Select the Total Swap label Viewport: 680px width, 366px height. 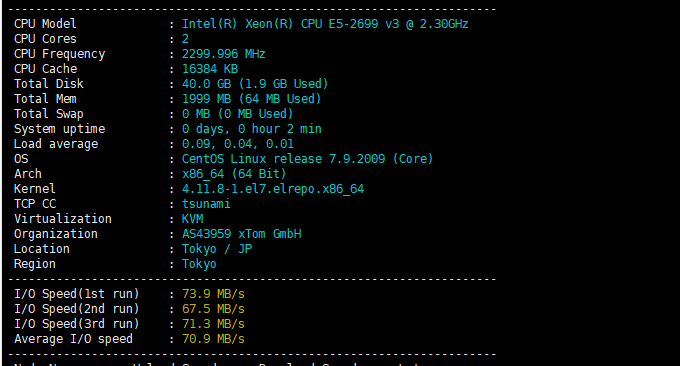click(x=49, y=114)
